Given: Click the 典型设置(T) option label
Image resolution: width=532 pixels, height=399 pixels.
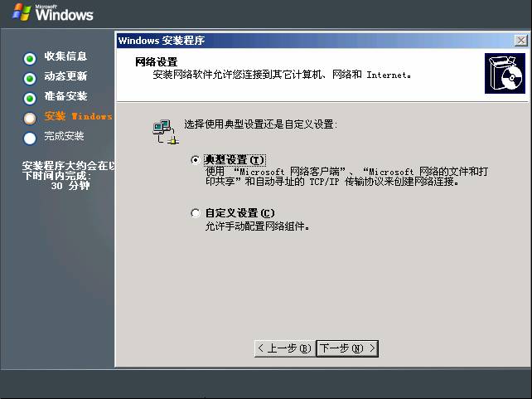Looking at the screenshot, I should [x=235, y=159].
